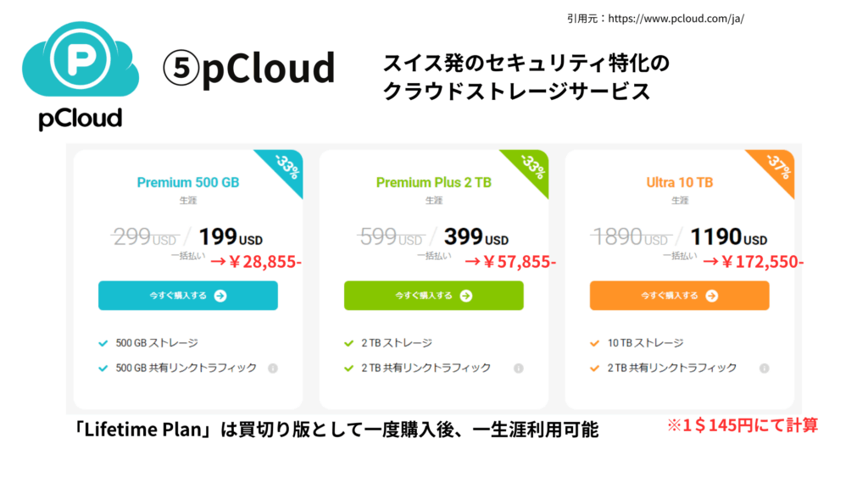
Task: Select the Premium 500 GB plan title
Action: [187, 182]
